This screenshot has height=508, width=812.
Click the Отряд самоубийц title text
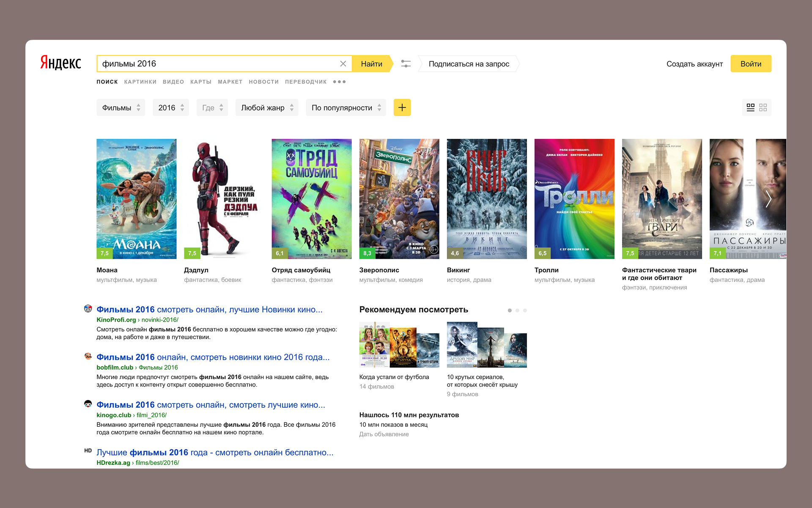coord(301,270)
